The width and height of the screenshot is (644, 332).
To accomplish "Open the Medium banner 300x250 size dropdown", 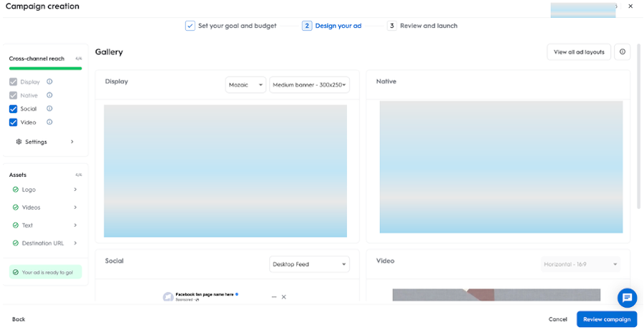I will point(309,85).
